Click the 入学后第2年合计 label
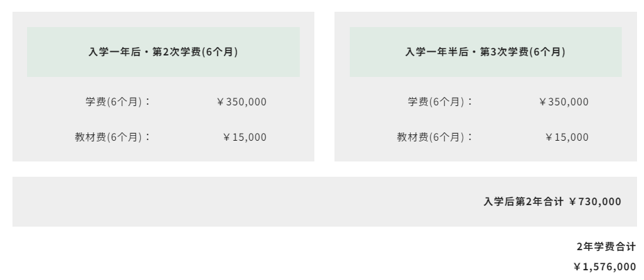 coord(524,202)
